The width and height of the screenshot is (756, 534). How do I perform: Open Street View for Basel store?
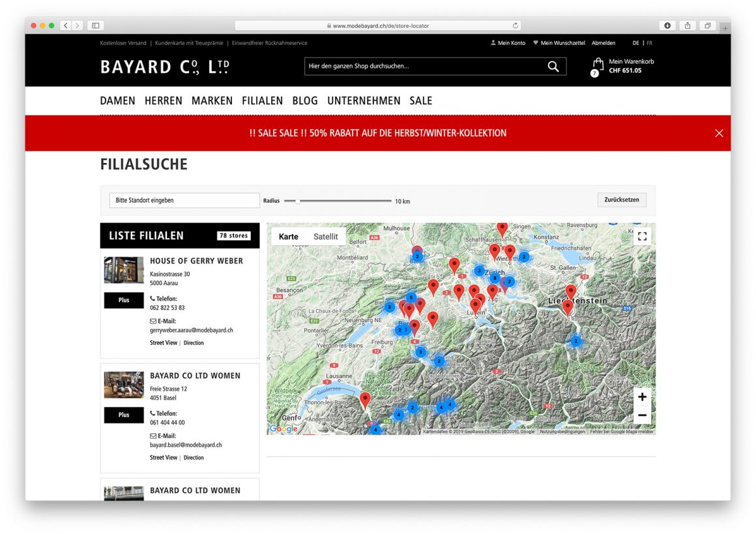pyautogui.click(x=164, y=458)
